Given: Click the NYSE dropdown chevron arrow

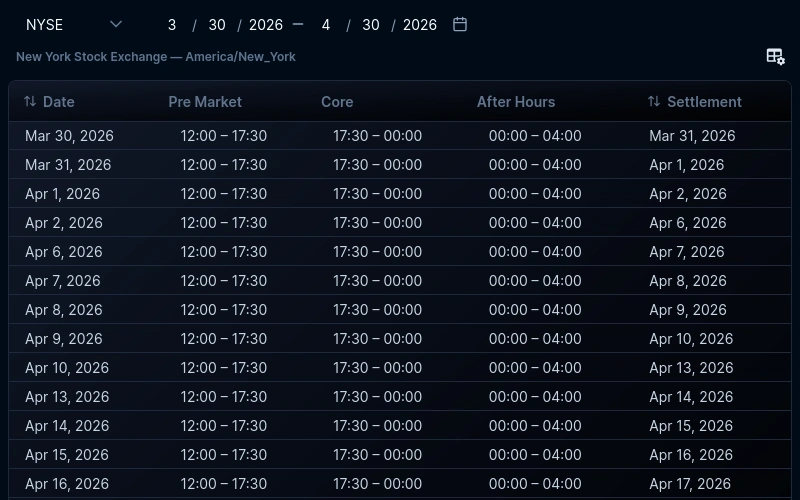Looking at the screenshot, I should click(x=116, y=24).
